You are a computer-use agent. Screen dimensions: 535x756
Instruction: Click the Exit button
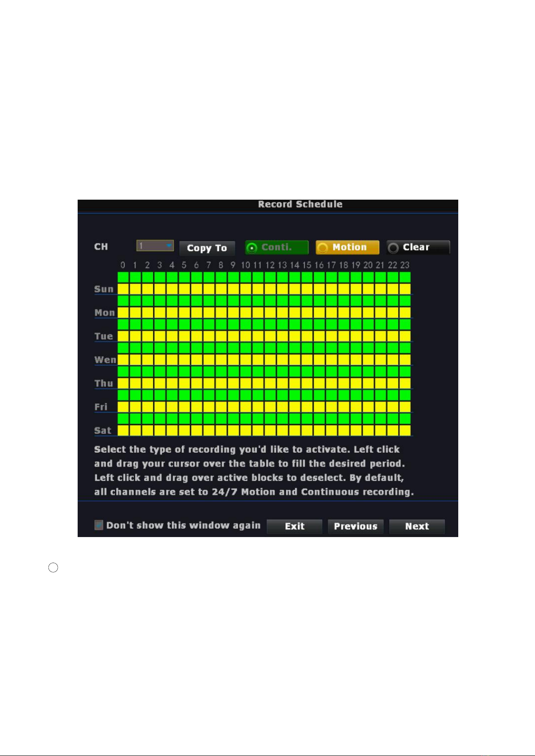[x=294, y=526]
